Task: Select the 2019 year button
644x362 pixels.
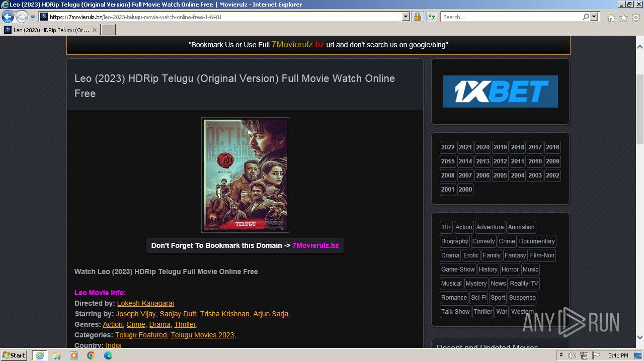Action: pos(500,147)
